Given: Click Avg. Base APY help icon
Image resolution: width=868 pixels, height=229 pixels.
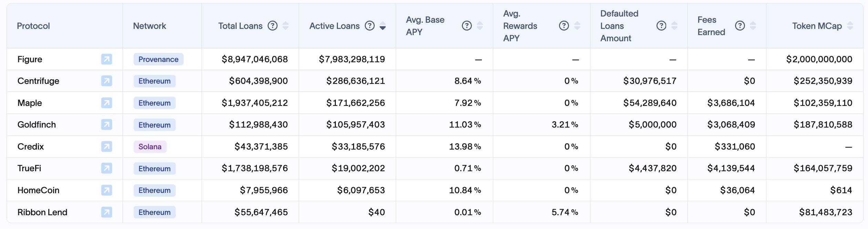Looking at the screenshot, I should tap(467, 26).
